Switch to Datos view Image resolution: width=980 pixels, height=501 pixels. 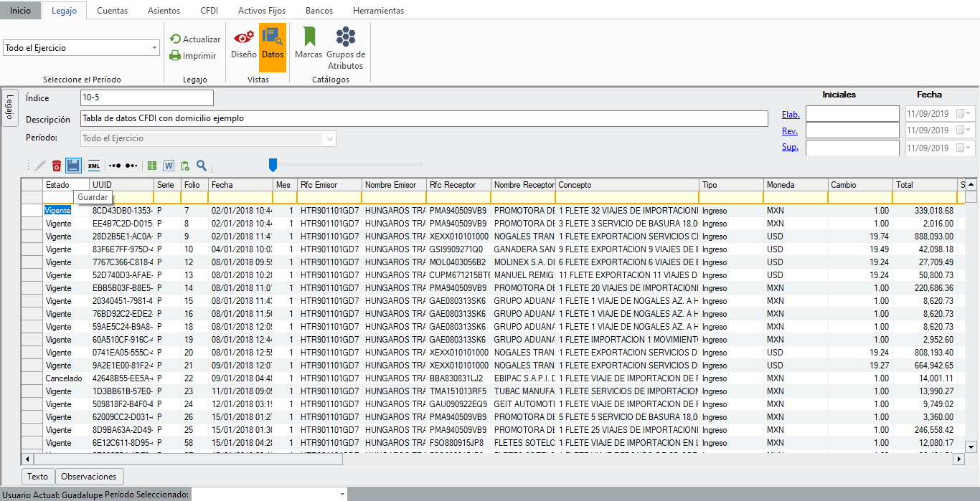[273, 44]
